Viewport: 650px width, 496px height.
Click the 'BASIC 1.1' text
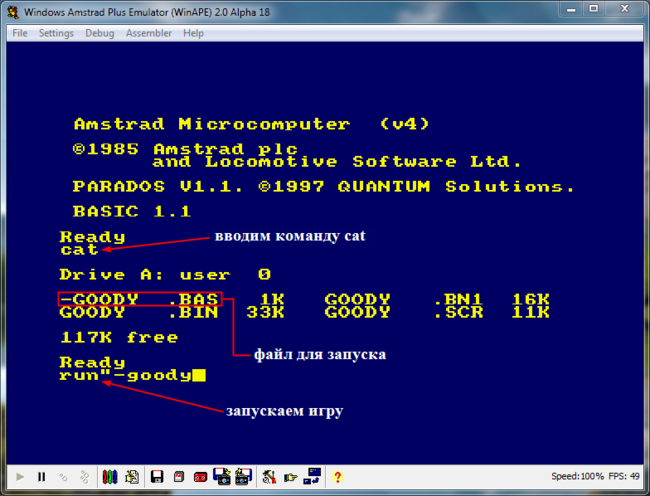click(132, 211)
